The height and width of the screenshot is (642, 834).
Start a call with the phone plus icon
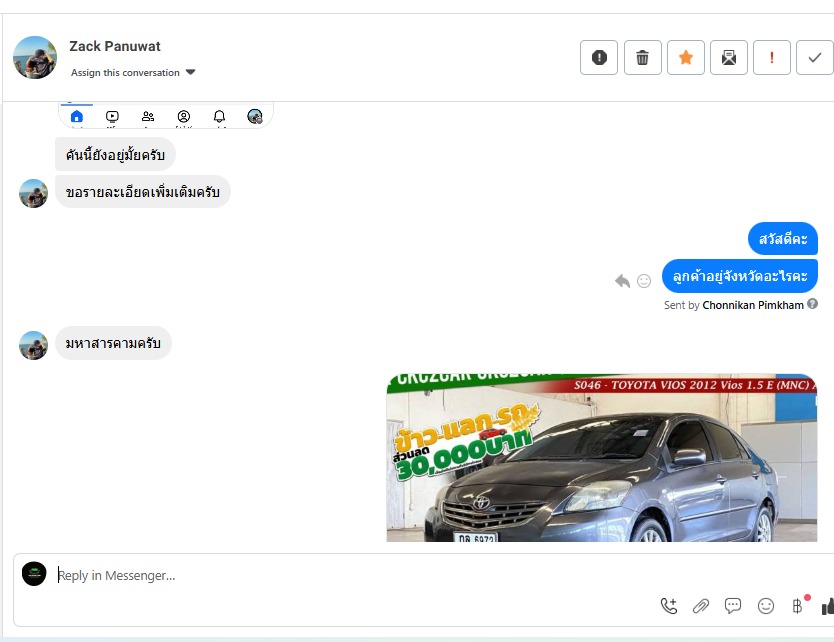[x=669, y=606]
